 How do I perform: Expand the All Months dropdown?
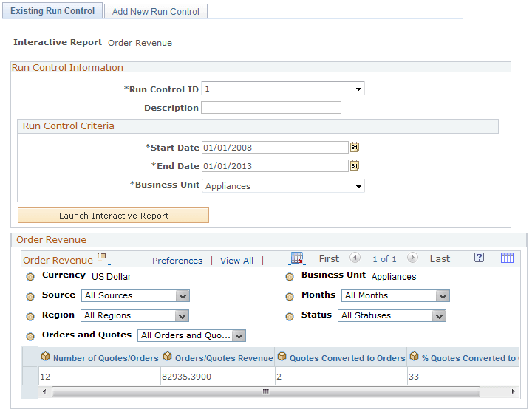395,295
